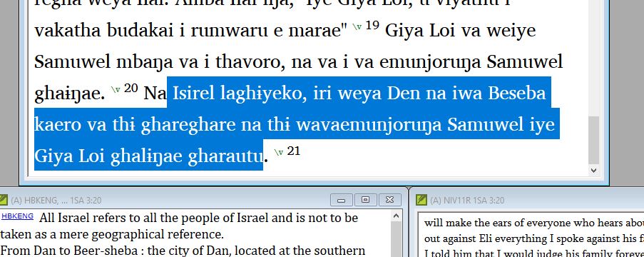Click the verse 21 marker
This screenshot has width=644, height=257.
[x=287, y=152]
